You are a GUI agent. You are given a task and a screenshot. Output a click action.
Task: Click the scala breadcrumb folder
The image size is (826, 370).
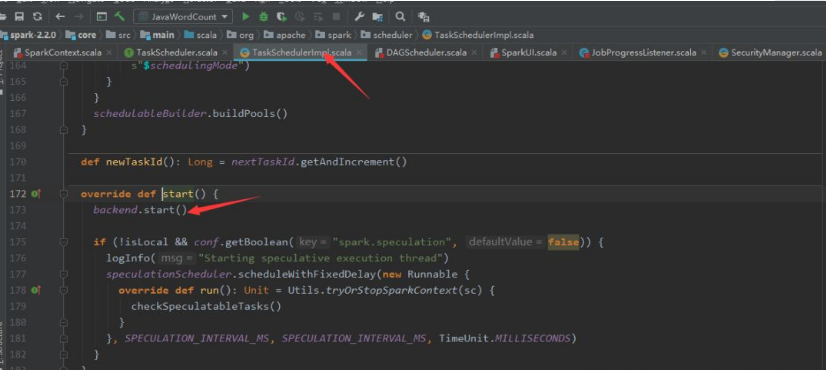201,35
